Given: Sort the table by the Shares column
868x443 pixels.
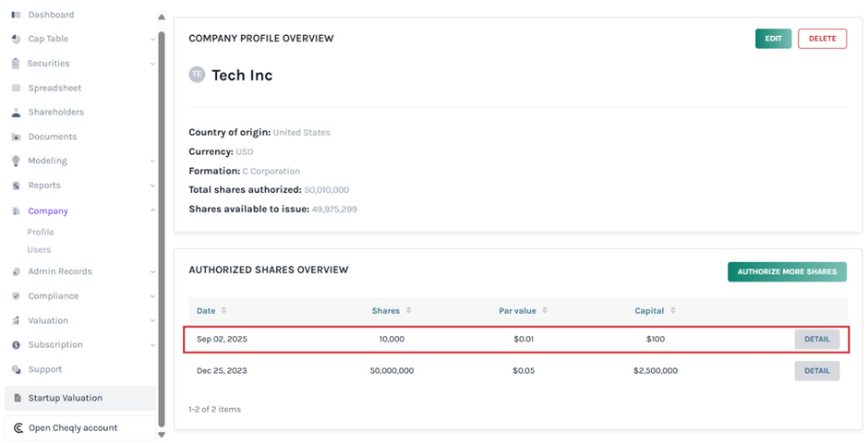Looking at the screenshot, I should (408, 311).
